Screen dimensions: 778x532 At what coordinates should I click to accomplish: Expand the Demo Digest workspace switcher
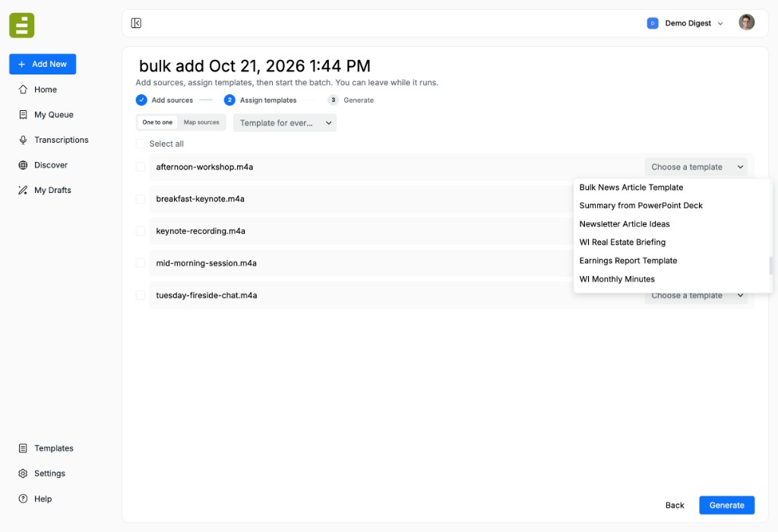[685, 24]
